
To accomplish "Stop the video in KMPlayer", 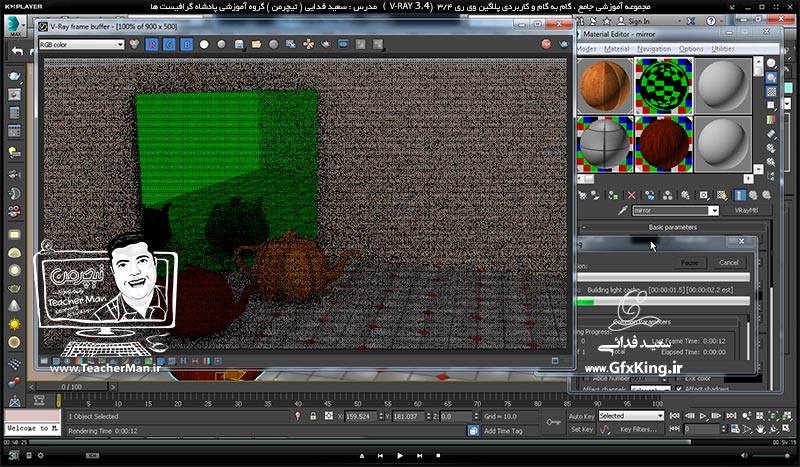I will pyautogui.click(x=438, y=455).
